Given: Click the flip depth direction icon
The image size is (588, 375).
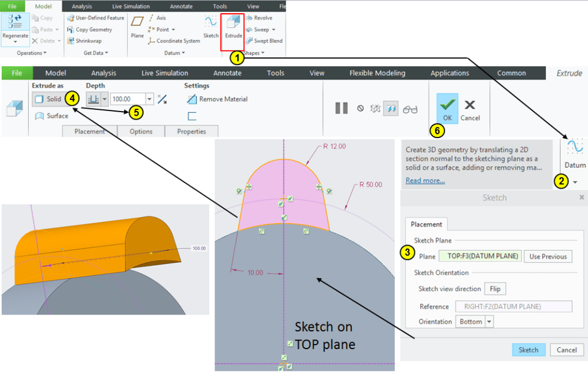Looking at the screenshot, I should [x=162, y=99].
